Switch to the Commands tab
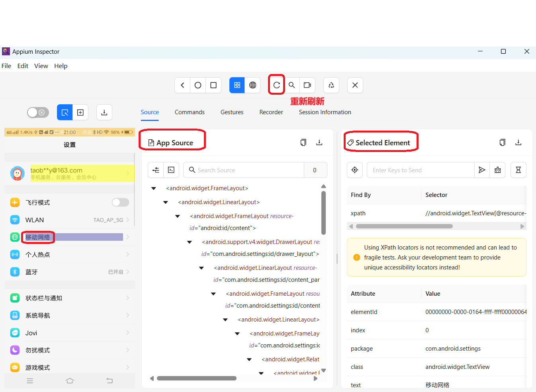536x392 pixels. point(190,112)
